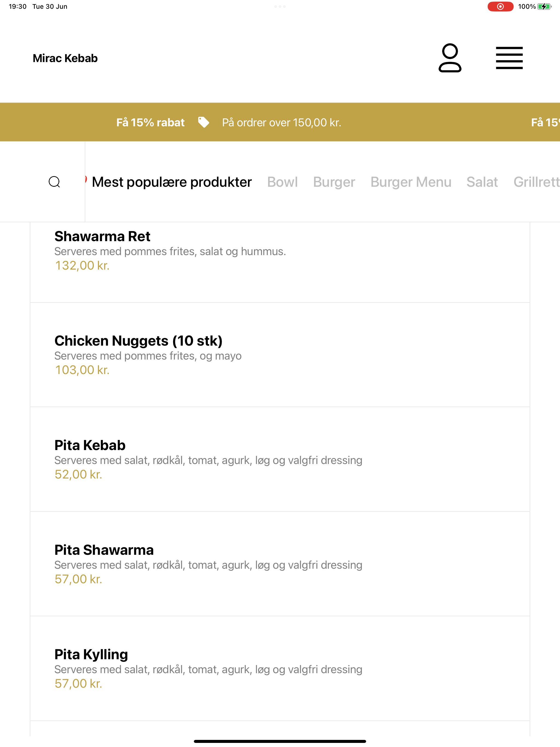
Task: Select the Shawarma Ret menu item
Action: pyautogui.click(x=280, y=262)
